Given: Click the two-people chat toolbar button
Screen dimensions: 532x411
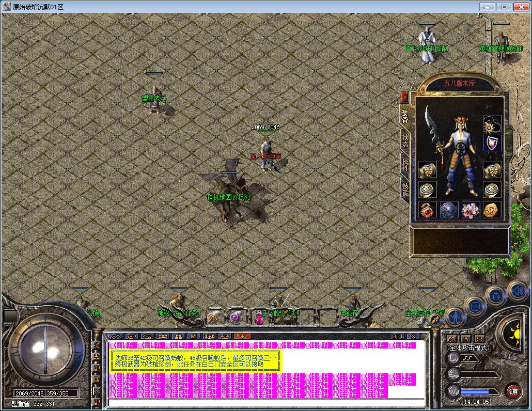Looking at the screenshot, I should pos(178,337).
